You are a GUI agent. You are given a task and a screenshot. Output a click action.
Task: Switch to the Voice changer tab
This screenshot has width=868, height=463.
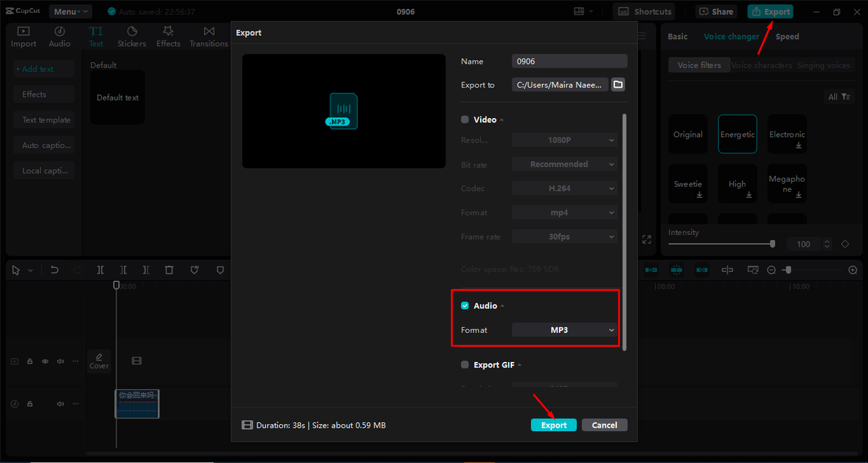(x=731, y=37)
